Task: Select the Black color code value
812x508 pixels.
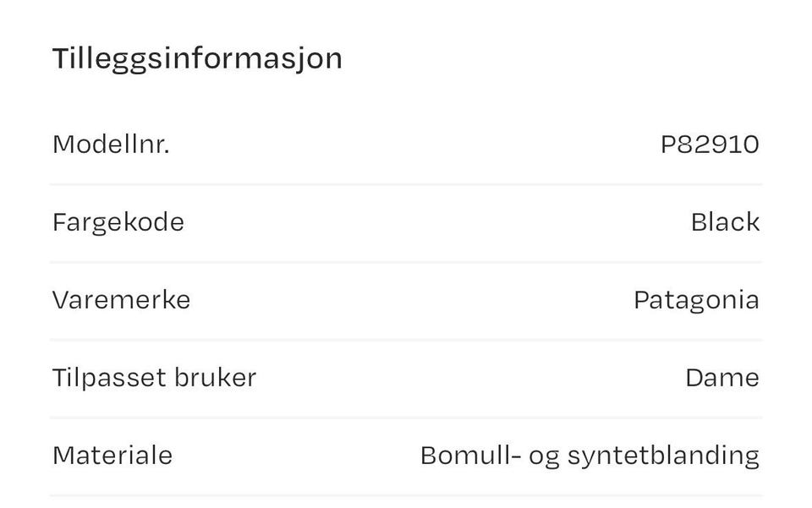Action: coord(725,222)
